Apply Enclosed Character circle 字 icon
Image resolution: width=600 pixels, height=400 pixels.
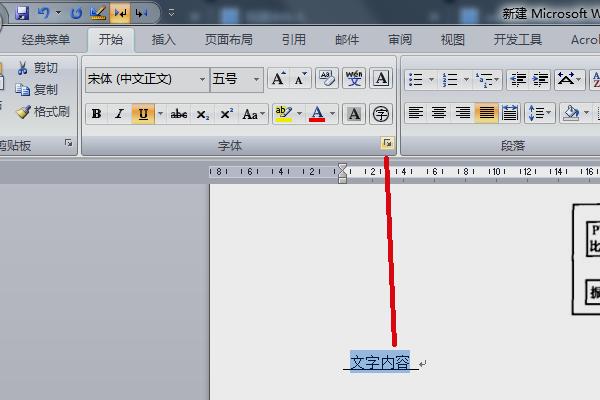pyautogui.click(x=381, y=114)
